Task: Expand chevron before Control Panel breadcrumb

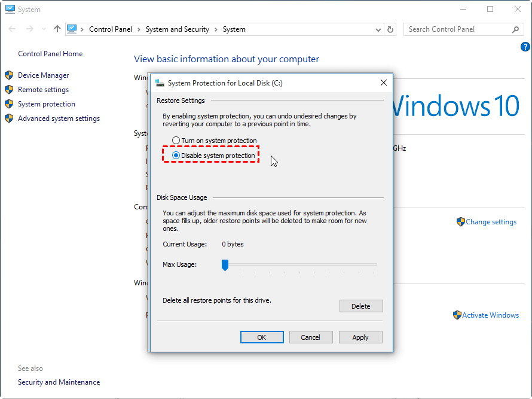Action: (x=82, y=29)
